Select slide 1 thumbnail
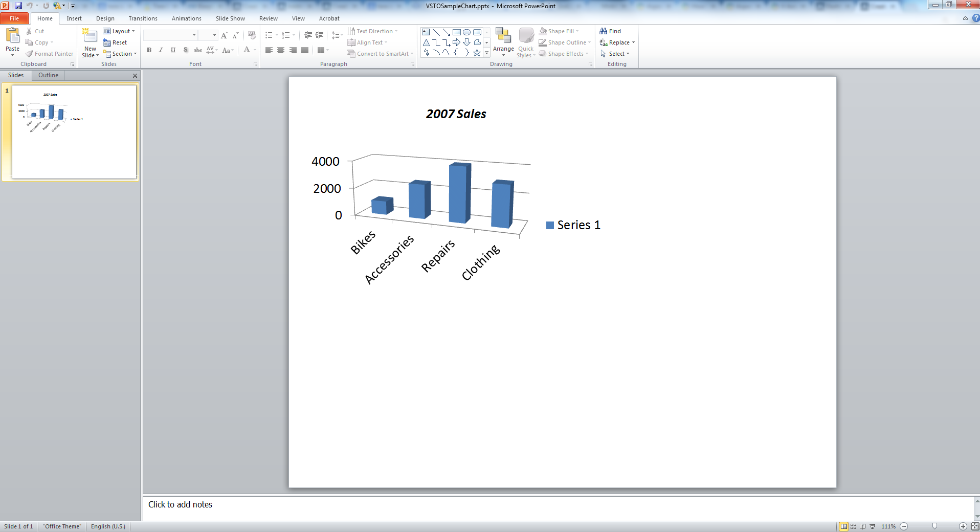Viewport: 980px width, 532px height. click(74, 132)
